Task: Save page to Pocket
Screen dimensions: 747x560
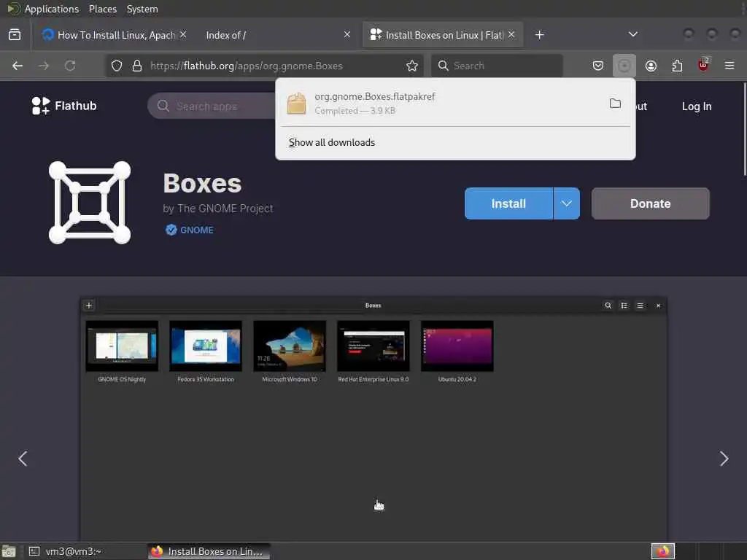Action: pos(598,66)
